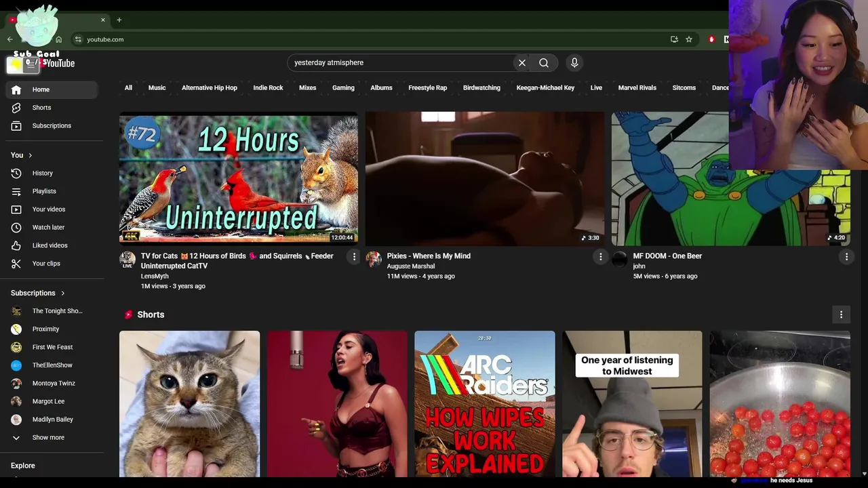Play the One year of listening to Midwest Short
868x488 pixels.
pos(632,404)
